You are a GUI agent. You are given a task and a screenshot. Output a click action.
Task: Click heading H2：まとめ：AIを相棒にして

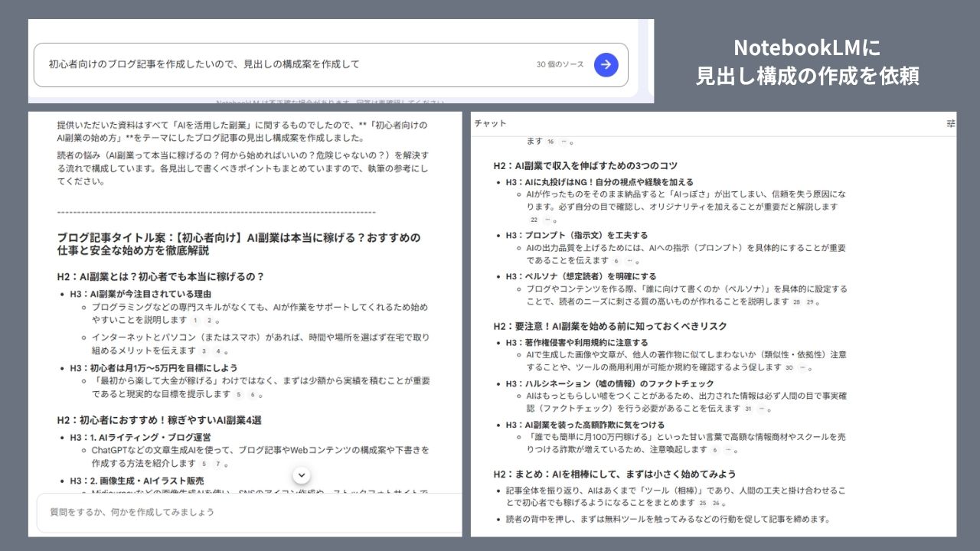pyautogui.click(x=615, y=474)
